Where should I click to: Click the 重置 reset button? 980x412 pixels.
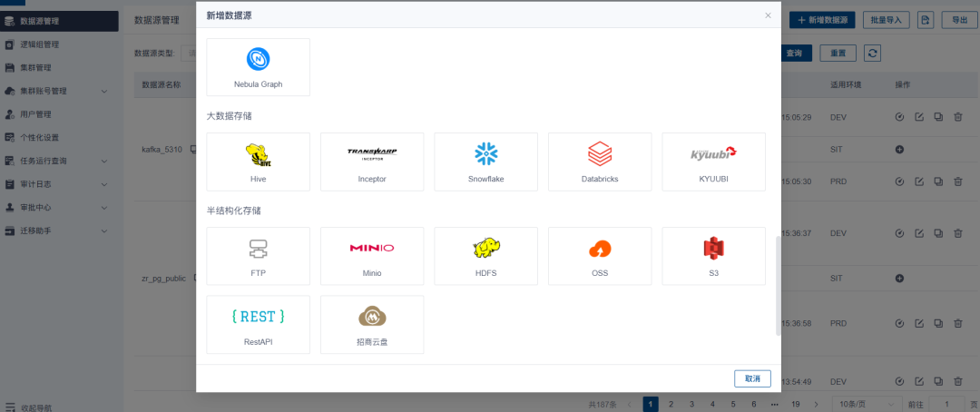[x=838, y=54]
